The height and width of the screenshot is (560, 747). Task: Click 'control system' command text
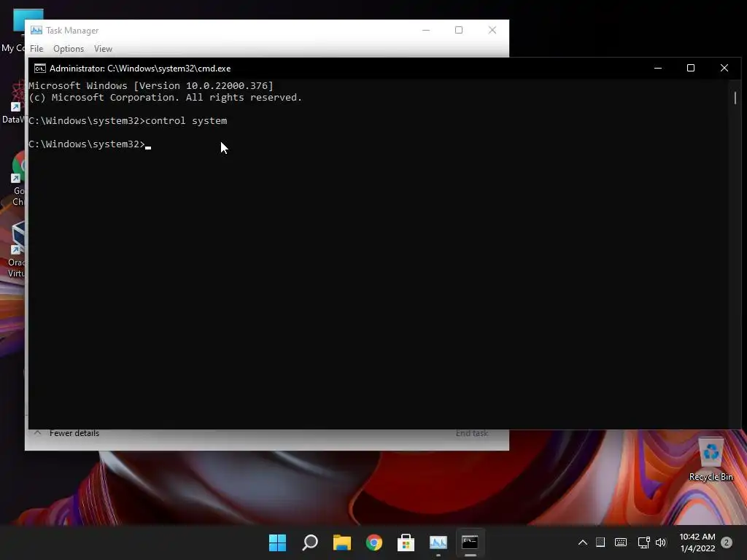pos(186,121)
